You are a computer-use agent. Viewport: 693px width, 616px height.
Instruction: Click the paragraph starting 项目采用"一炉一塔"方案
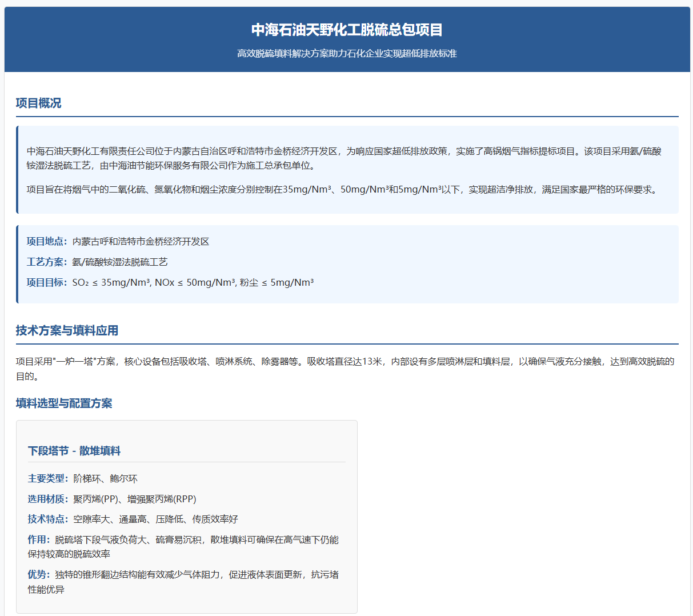point(345,369)
